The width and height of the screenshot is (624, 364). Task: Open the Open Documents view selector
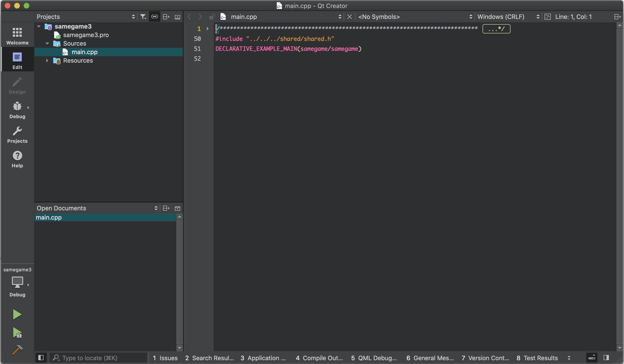(x=97, y=208)
